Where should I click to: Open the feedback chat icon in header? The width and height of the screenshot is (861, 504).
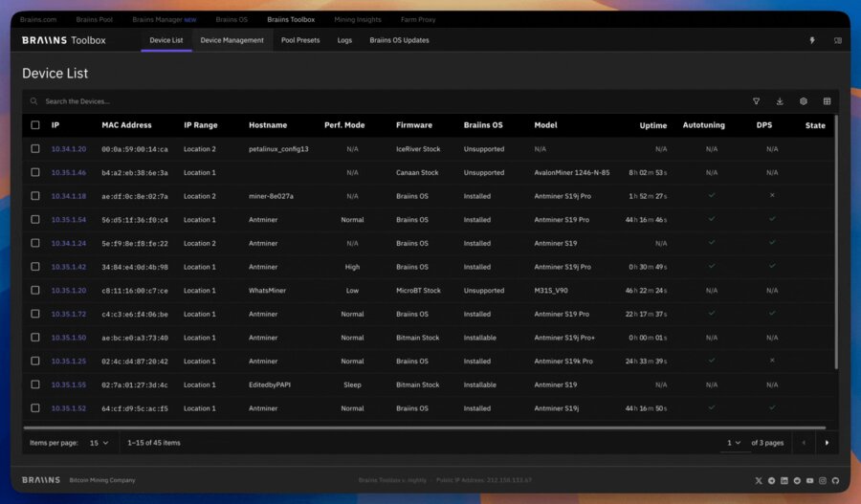837,40
